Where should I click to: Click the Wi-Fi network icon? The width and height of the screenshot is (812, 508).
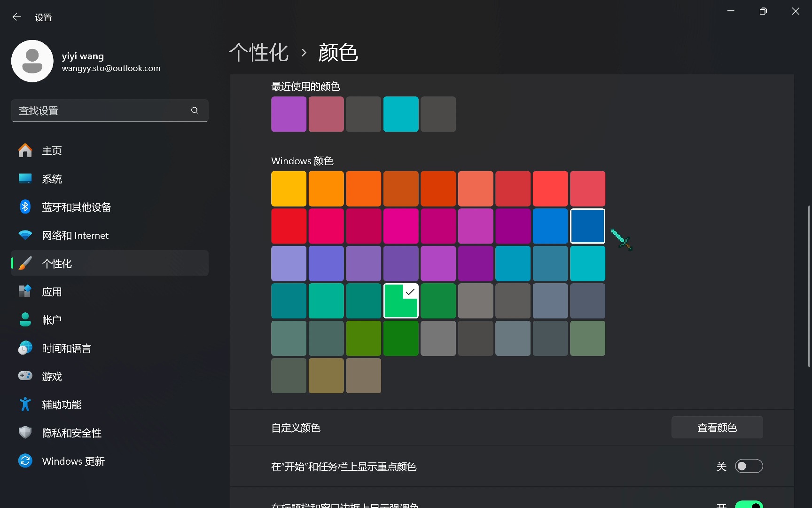pos(25,235)
